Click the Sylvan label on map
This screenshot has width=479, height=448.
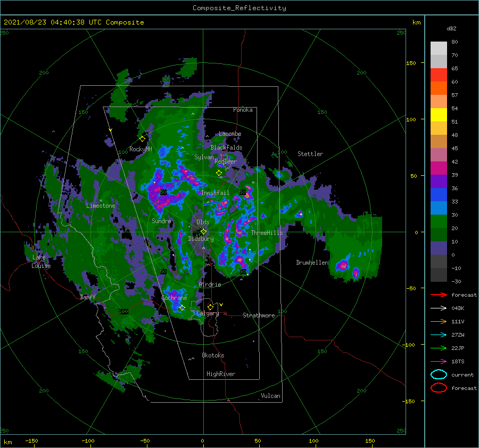tap(204, 157)
